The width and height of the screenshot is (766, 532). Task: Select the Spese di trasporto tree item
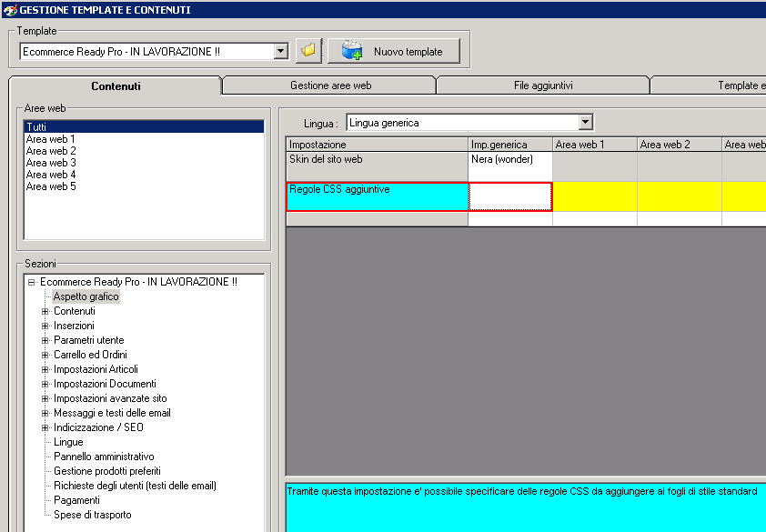tap(92, 515)
